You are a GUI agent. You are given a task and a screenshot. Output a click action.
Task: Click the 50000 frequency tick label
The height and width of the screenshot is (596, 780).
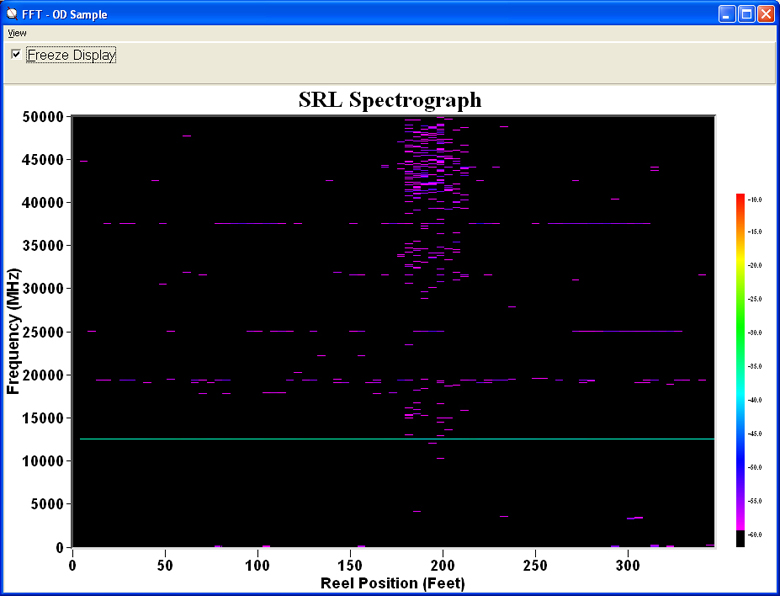[x=43, y=117]
